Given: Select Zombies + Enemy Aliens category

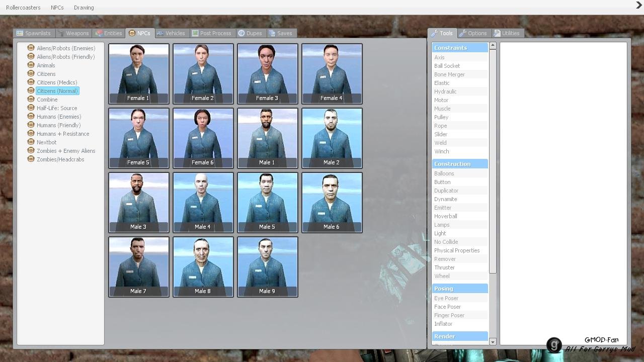Looking at the screenshot, I should click(66, 151).
